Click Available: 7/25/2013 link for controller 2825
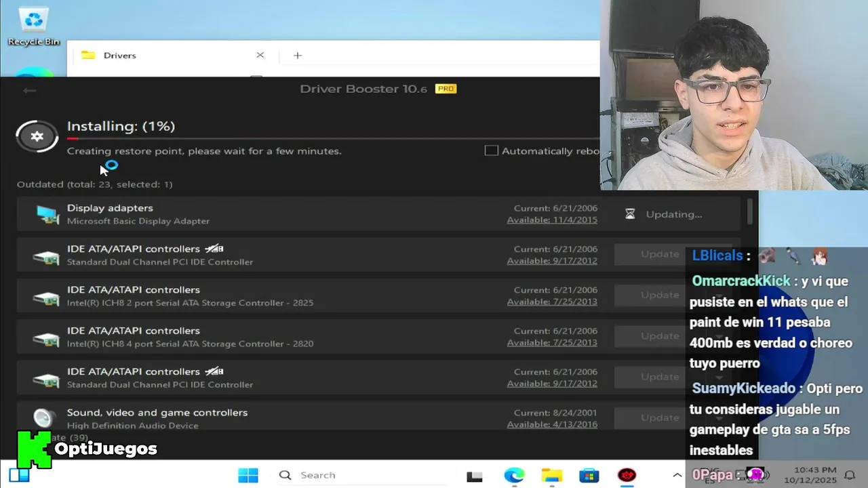The image size is (868, 488). coord(552,302)
